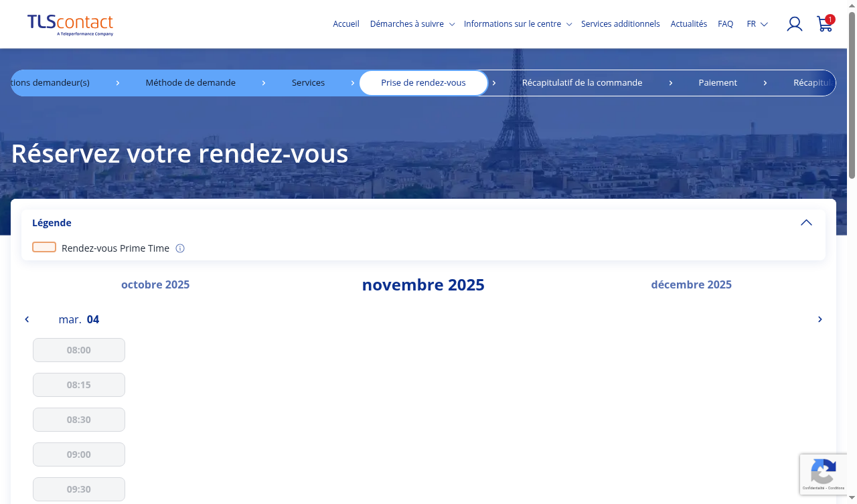Click the Paiement step in the progress bar
The height and width of the screenshot is (504, 857).
[718, 82]
